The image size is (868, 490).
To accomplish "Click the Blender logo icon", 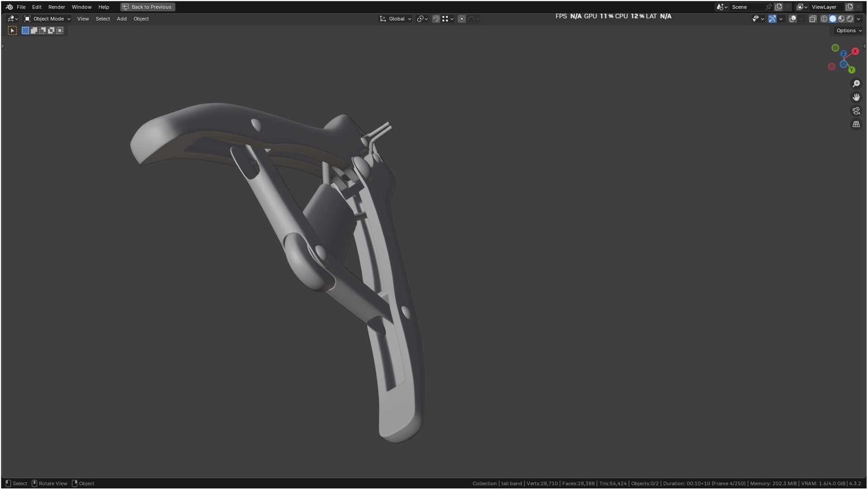I will pyautogui.click(x=9, y=7).
